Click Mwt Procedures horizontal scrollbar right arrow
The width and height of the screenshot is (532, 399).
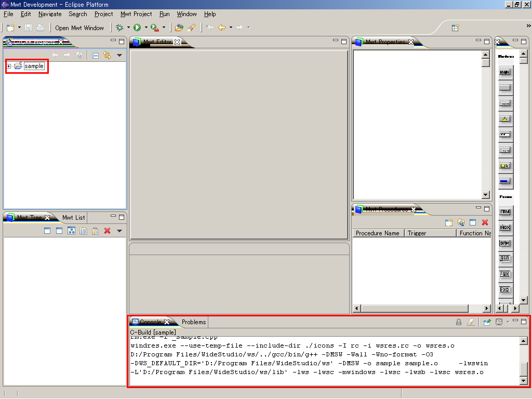click(x=487, y=309)
